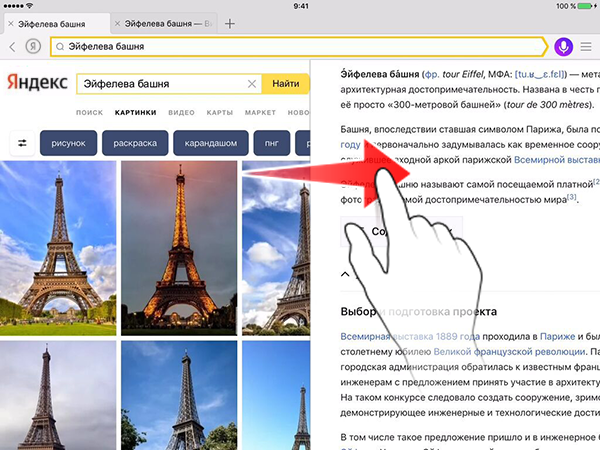The height and width of the screenshot is (450, 600).
Task: Follow the IPA pronunciation transcription link
Action: pyautogui.click(x=540, y=74)
